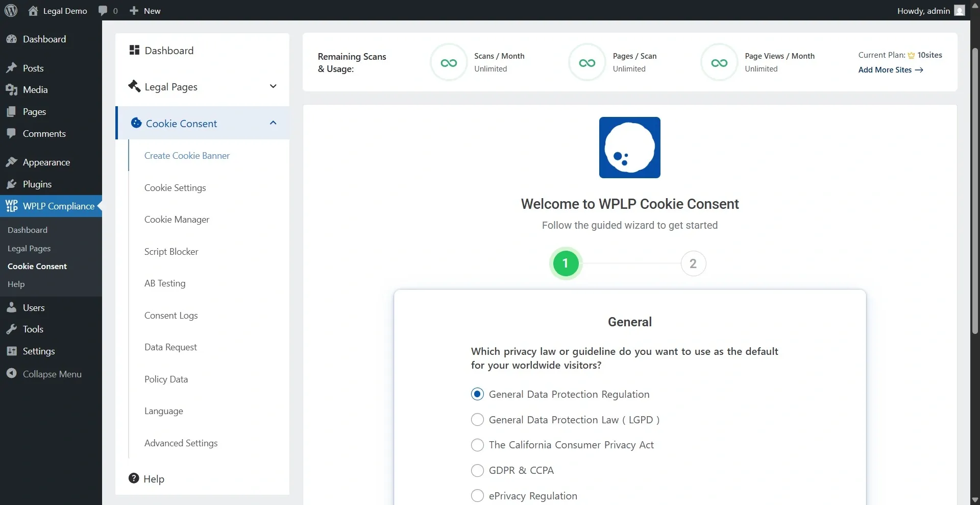The width and height of the screenshot is (980, 505).
Task: Open Advanced Settings submenu item
Action: [181, 443]
